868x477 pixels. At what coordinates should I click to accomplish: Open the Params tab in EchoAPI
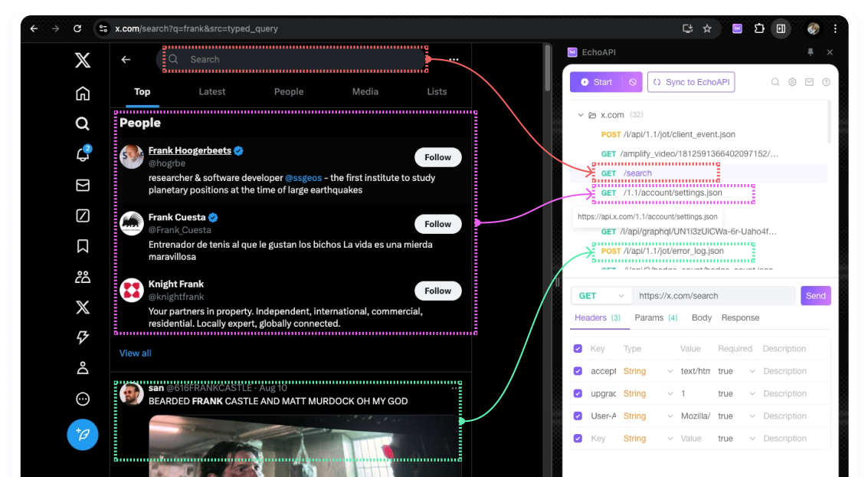click(x=656, y=317)
